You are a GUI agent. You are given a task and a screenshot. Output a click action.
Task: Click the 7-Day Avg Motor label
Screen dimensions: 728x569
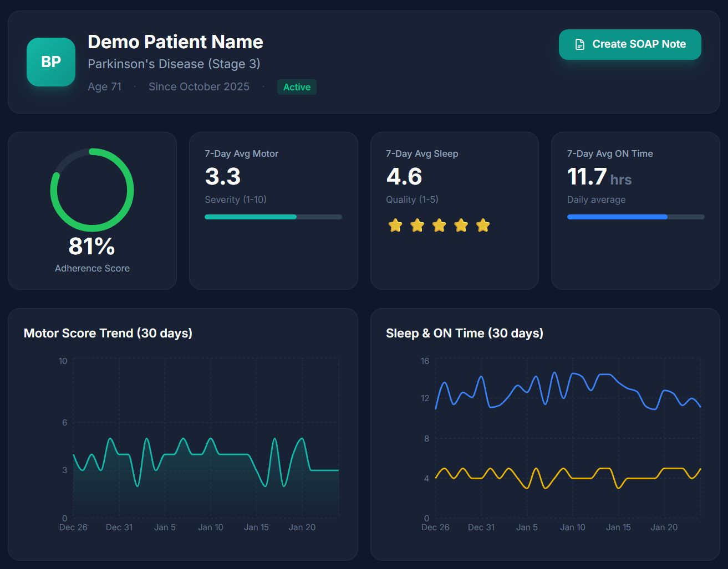(x=241, y=153)
